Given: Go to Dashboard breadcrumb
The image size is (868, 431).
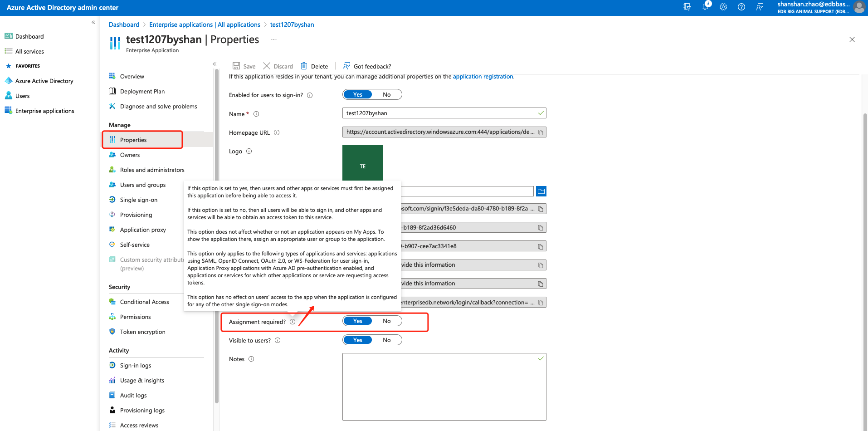Looking at the screenshot, I should (x=124, y=24).
